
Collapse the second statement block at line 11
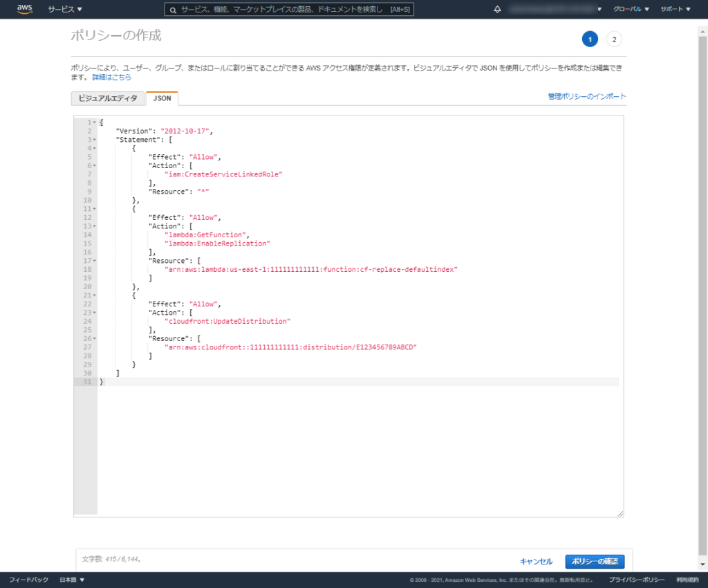point(93,208)
